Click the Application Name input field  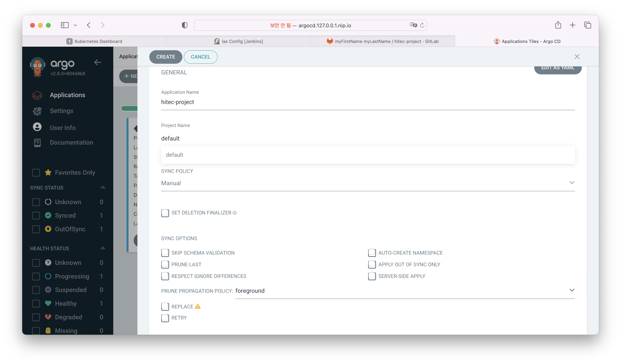368,102
